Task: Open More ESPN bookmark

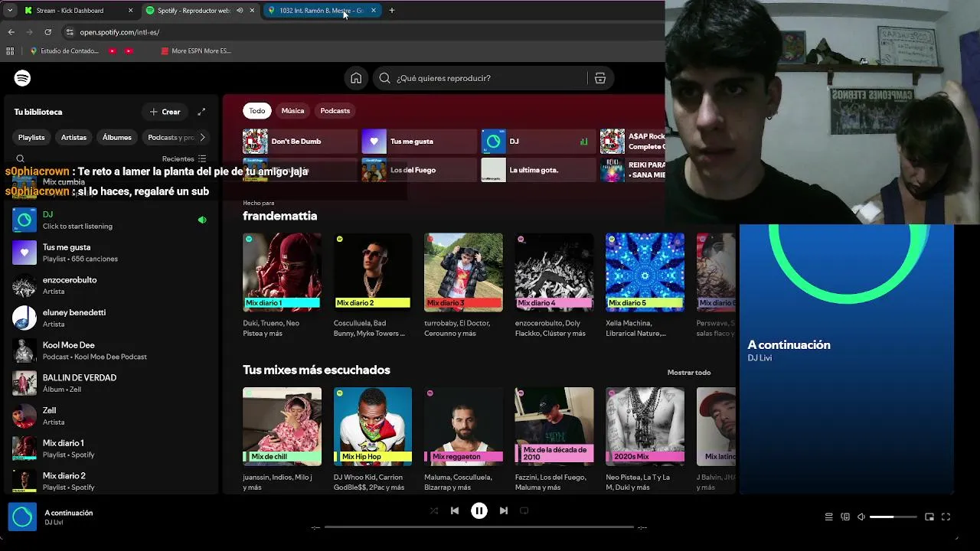Action: tap(196, 51)
